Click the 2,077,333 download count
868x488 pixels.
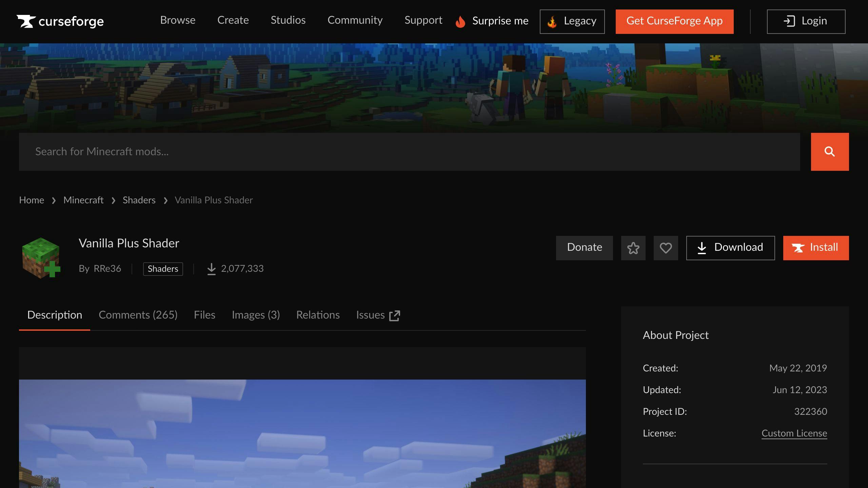point(235,268)
